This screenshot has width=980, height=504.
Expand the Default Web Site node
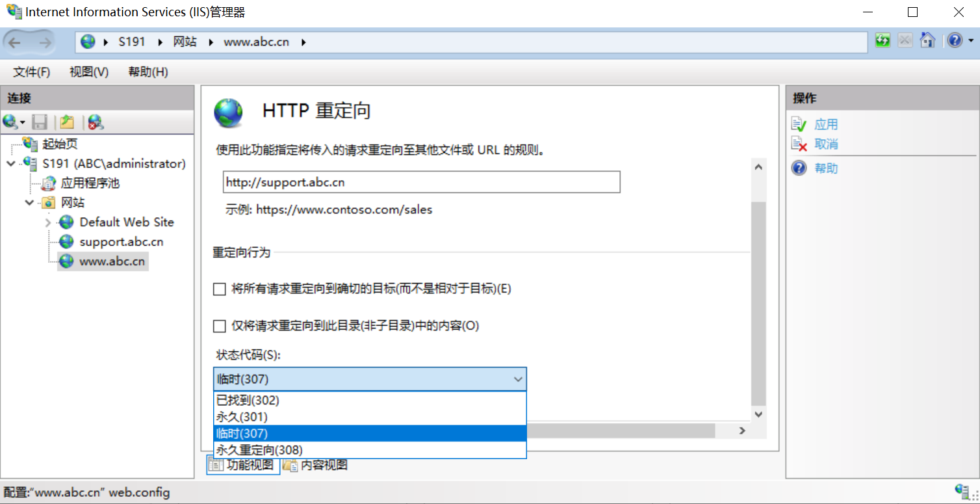click(x=48, y=222)
